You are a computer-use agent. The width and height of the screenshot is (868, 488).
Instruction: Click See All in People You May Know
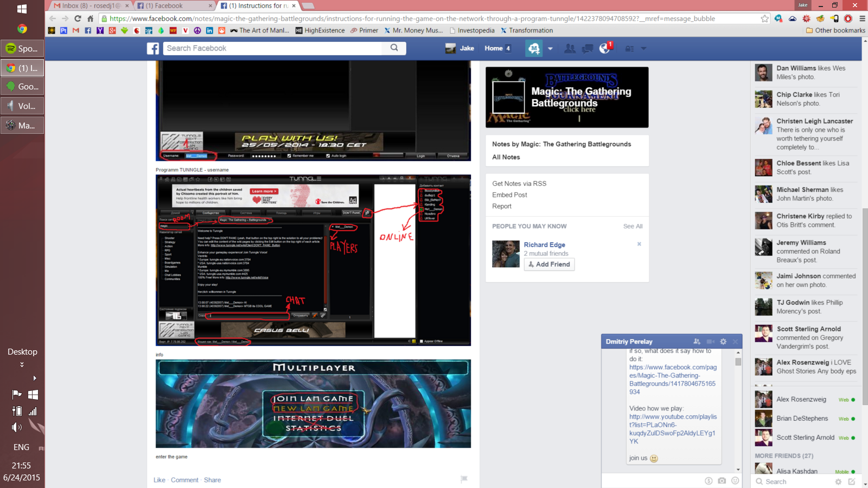[x=633, y=226]
